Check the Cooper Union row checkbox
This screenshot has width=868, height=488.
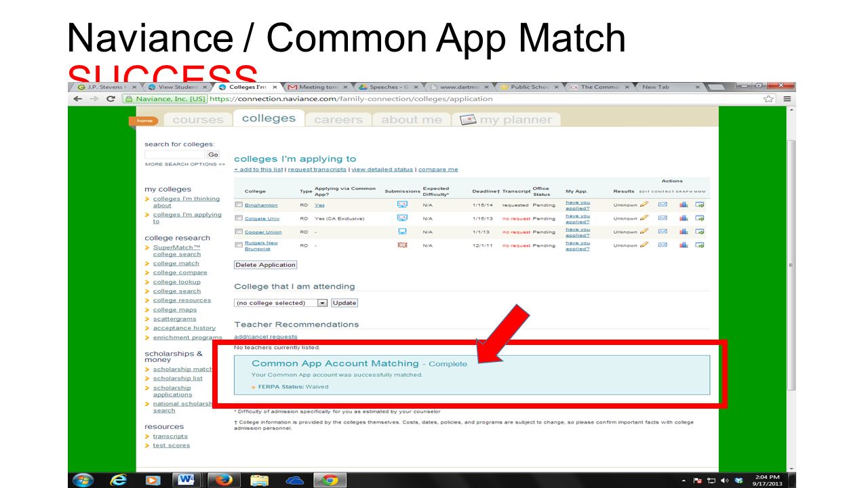click(x=239, y=232)
